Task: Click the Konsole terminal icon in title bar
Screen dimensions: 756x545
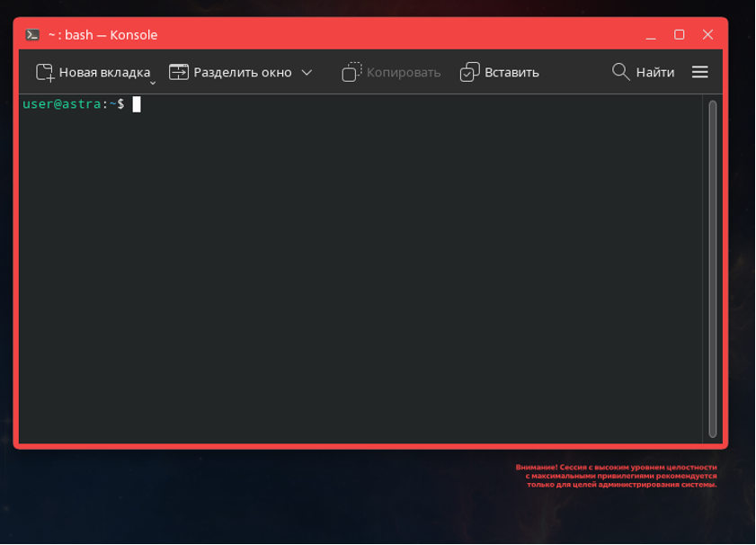Action: pyautogui.click(x=32, y=34)
